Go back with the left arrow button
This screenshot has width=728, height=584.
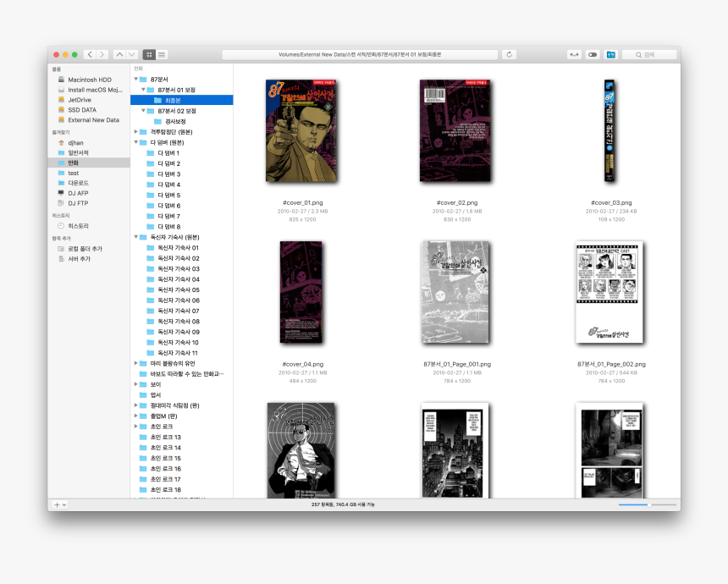tap(90, 55)
